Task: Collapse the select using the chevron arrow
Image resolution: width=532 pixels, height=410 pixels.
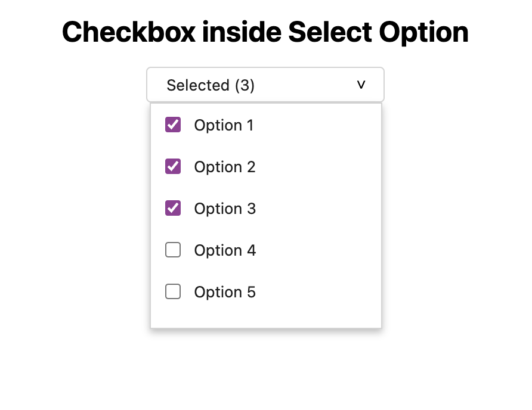Action: (x=361, y=85)
